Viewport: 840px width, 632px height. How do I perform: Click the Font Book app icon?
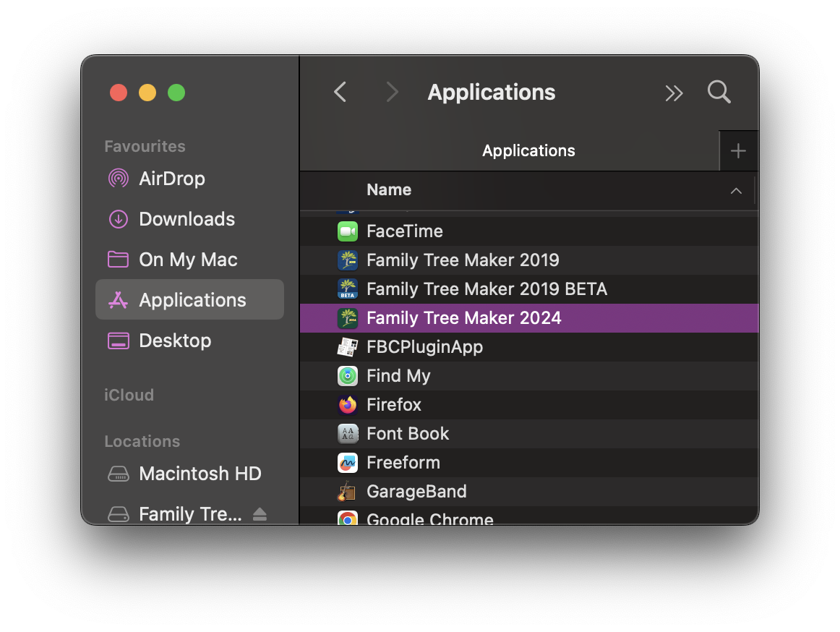pyautogui.click(x=348, y=434)
